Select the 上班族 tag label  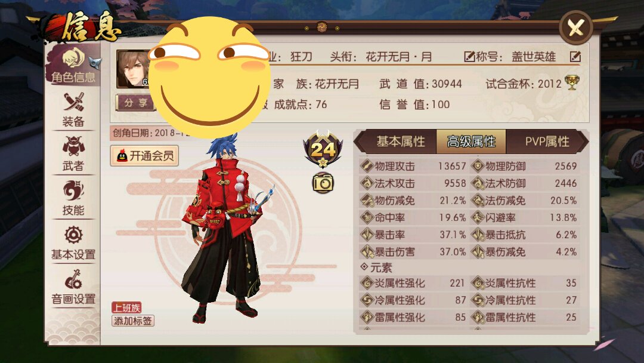[x=126, y=308]
